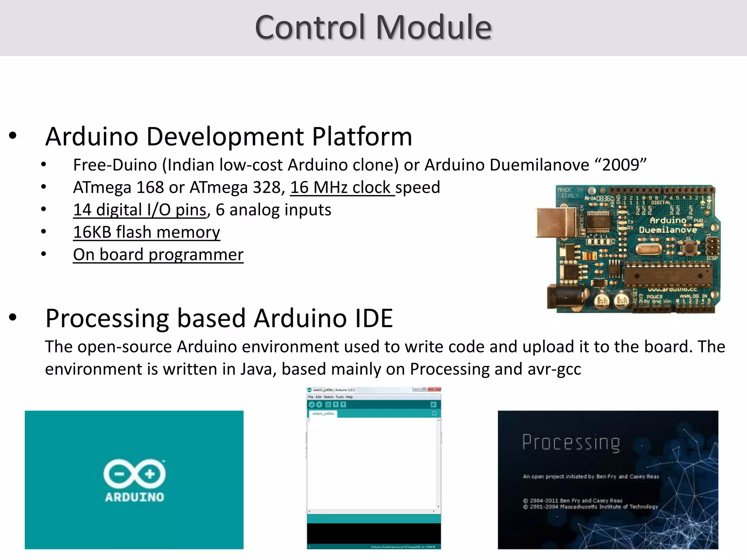Click the Arduino Duemilanove board photo
This screenshot has width=747, height=560.
628,249
